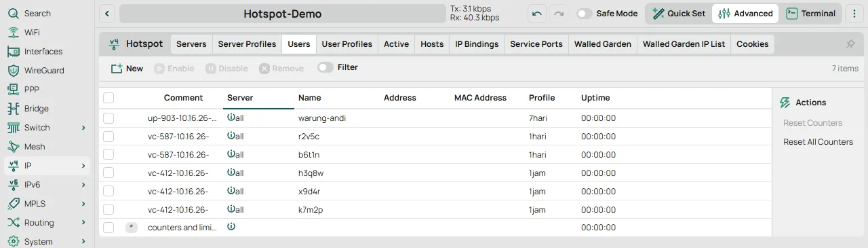Expand the System submenu chevron

coord(83,241)
